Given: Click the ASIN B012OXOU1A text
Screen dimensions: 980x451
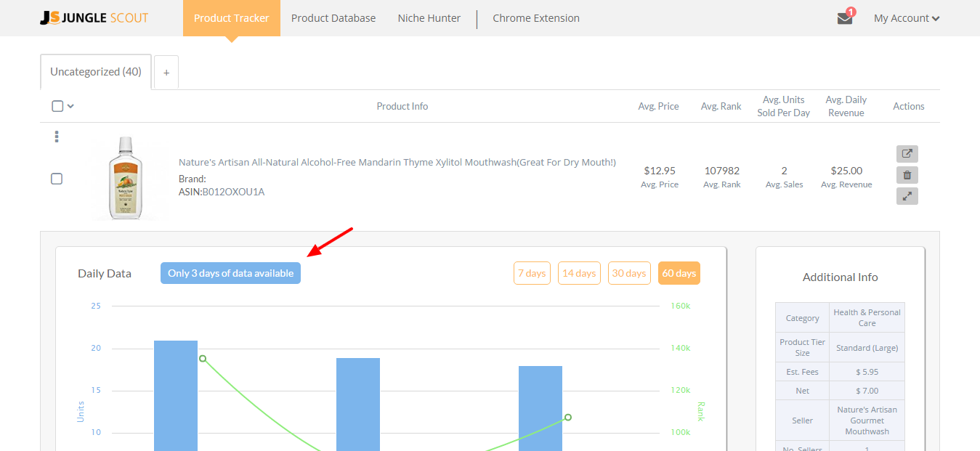Looking at the screenshot, I should coord(222,192).
